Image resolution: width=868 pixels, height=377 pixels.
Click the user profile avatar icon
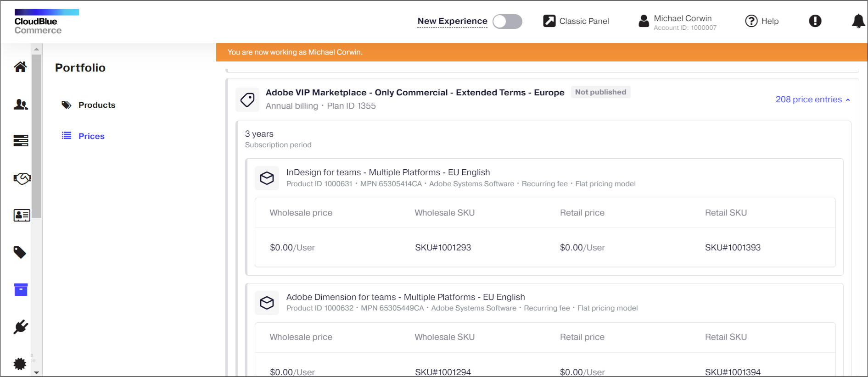point(644,21)
